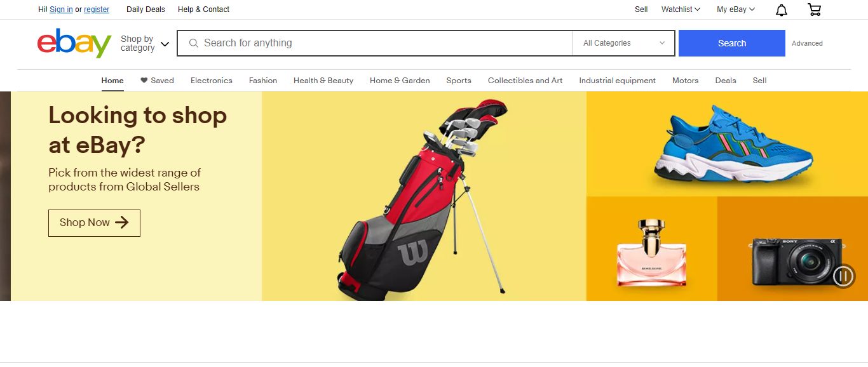Viewport: 868px width, 367px height.
Task: Open the Deals category tab
Action: [726, 81]
